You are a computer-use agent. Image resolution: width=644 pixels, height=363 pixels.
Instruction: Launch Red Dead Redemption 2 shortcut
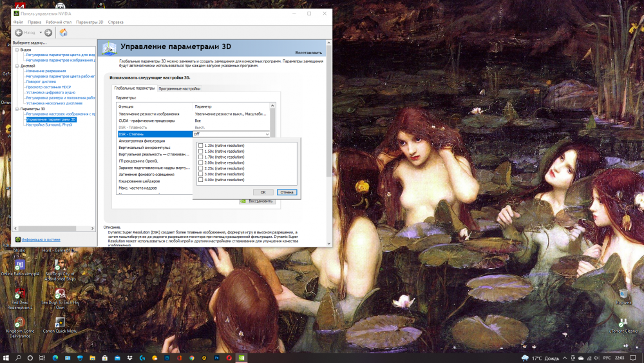pyautogui.click(x=20, y=299)
